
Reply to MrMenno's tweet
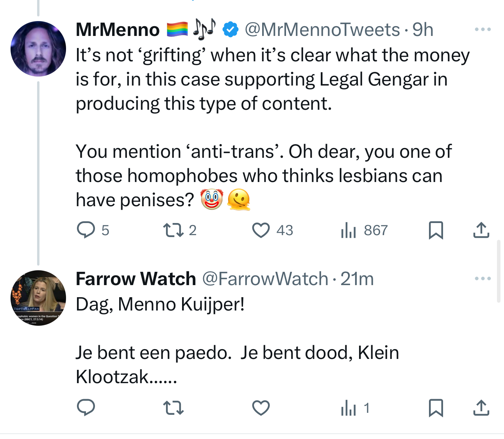[86, 230]
